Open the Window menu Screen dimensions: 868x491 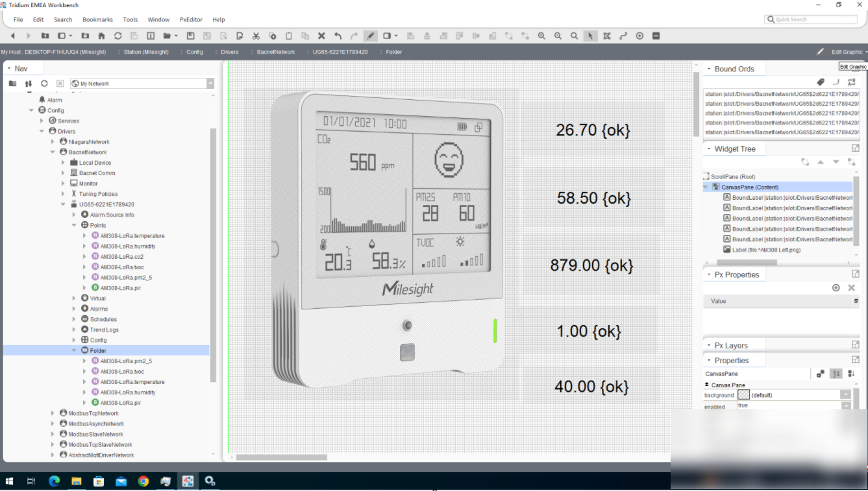pos(158,19)
